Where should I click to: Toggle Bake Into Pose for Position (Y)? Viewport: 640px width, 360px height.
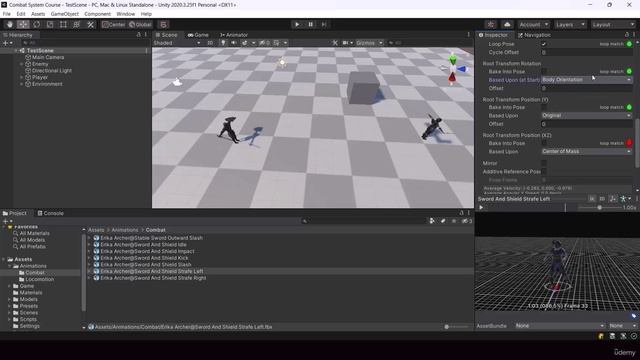coord(544,107)
